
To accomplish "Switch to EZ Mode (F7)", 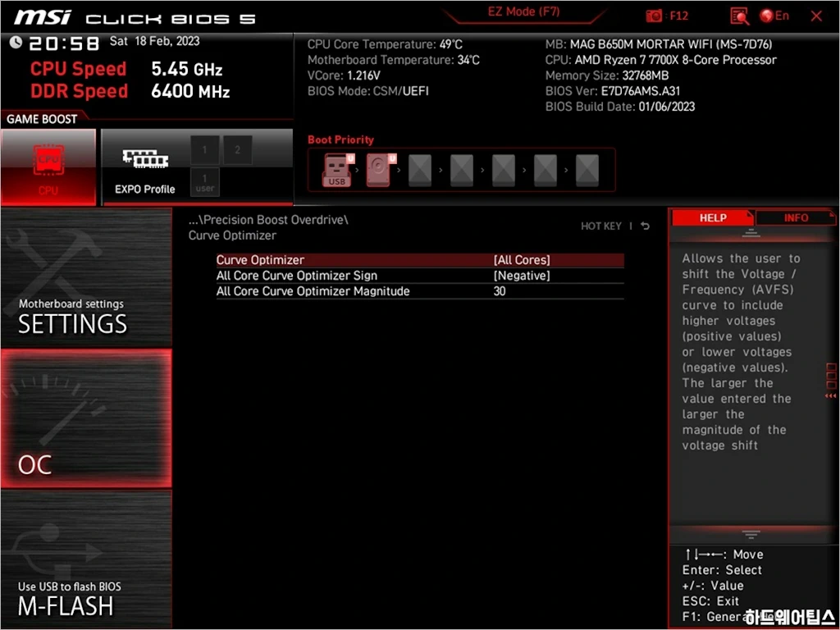I will [523, 11].
